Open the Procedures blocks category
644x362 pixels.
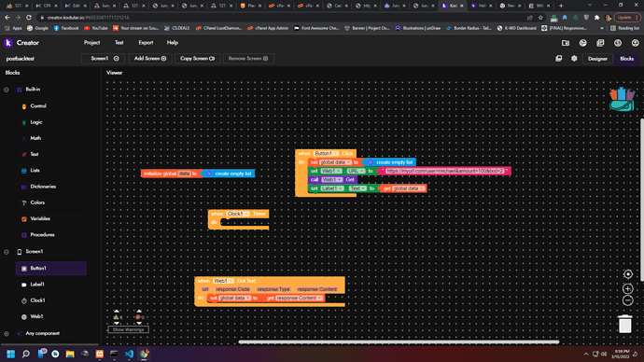(42, 235)
